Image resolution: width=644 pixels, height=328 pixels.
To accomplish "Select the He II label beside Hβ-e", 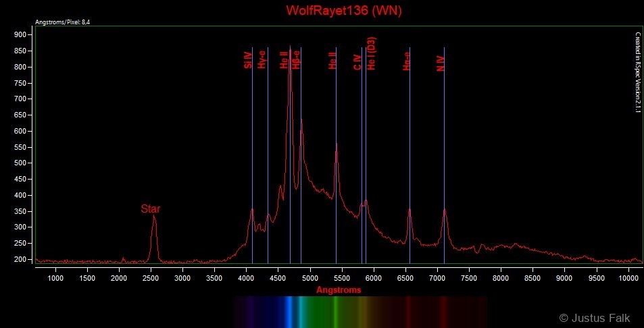I will point(284,59).
